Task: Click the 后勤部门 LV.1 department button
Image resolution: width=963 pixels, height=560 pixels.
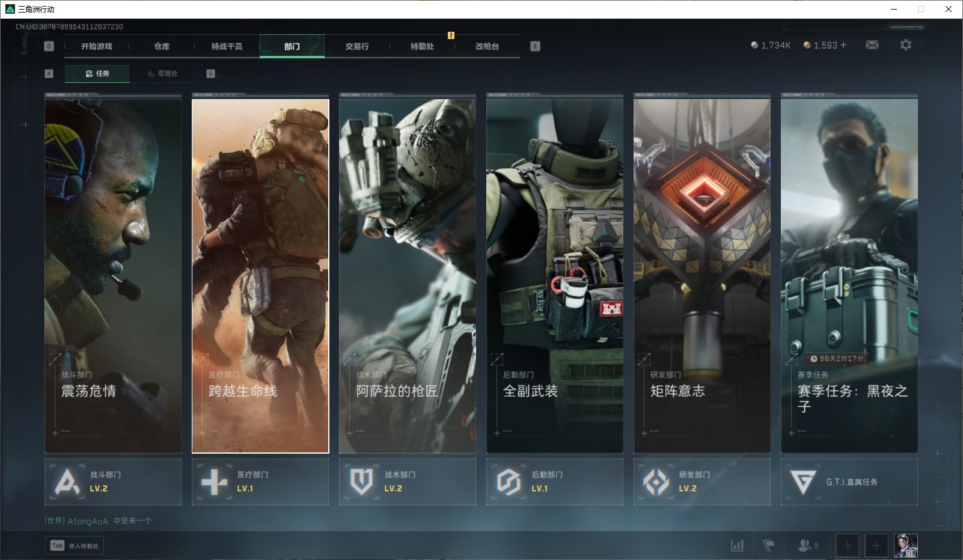Action: (555, 482)
